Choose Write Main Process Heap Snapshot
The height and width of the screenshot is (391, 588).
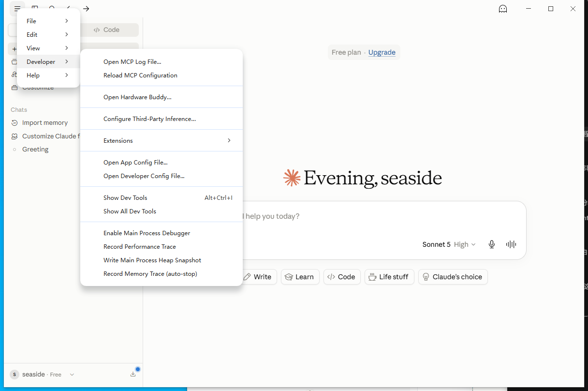pyautogui.click(x=161, y=260)
